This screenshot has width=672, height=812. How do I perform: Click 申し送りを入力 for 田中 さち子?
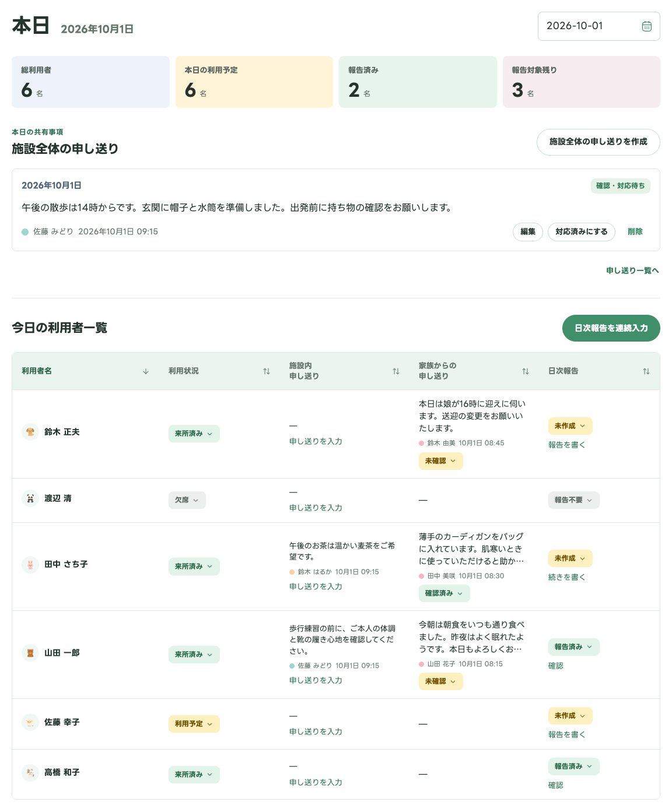point(316,587)
